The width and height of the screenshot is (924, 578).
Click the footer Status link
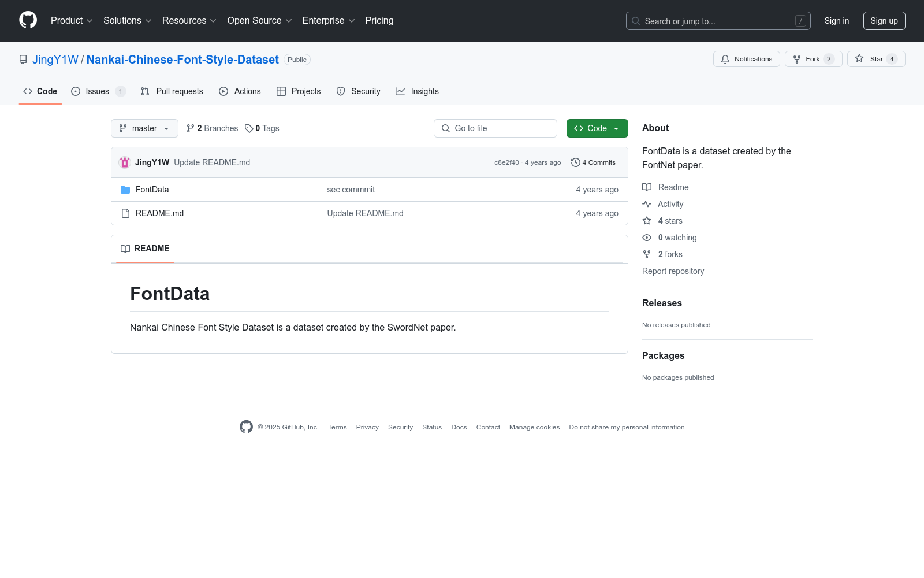tap(432, 427)
